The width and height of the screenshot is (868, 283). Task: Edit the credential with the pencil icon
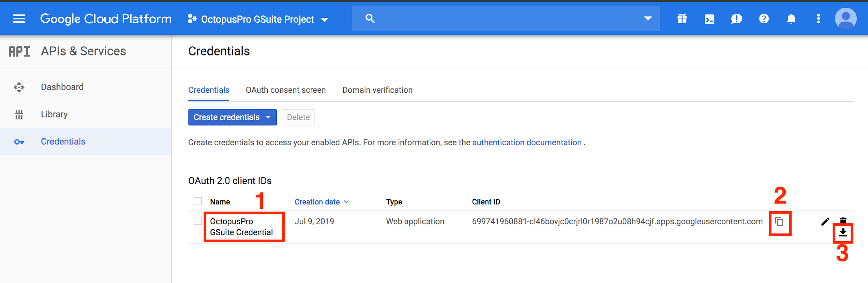pyautogui.click(x=825, y=221)
